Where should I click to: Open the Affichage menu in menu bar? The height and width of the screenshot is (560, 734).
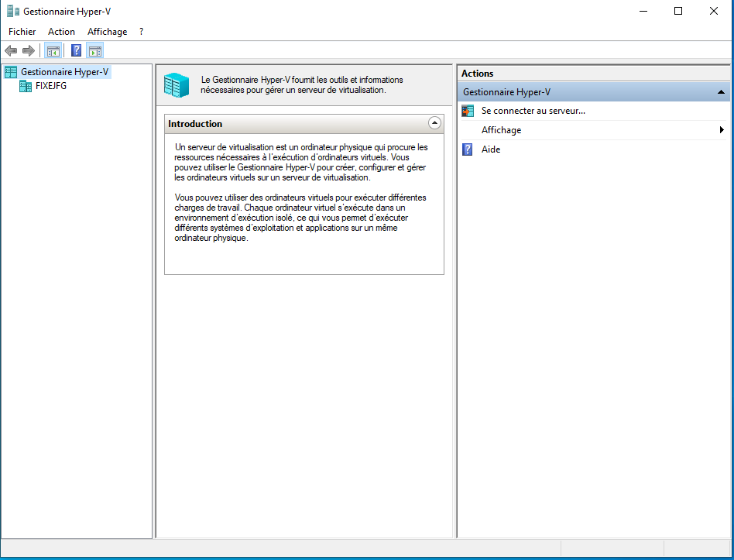107,32
